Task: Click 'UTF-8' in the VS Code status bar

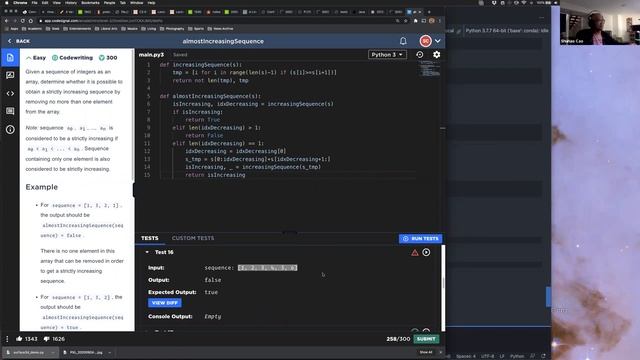Action: [x=488, y=356]
